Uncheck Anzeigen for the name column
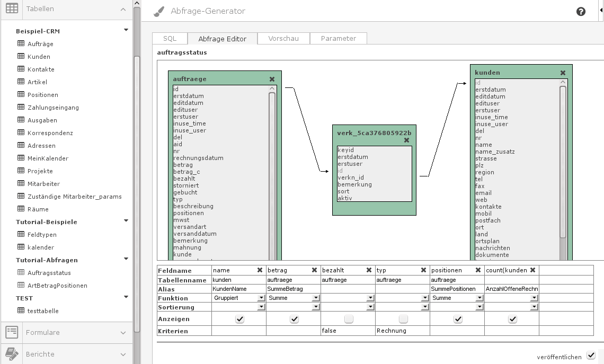604x364 pixels. [x=239, y=319]
